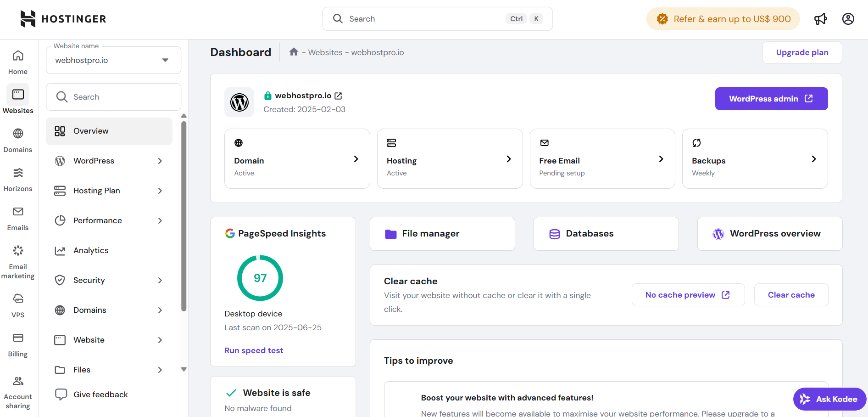Screen dimensions: 868x417
Task: Click the sidebar vertical scrollbar
Action: (184, 216)
